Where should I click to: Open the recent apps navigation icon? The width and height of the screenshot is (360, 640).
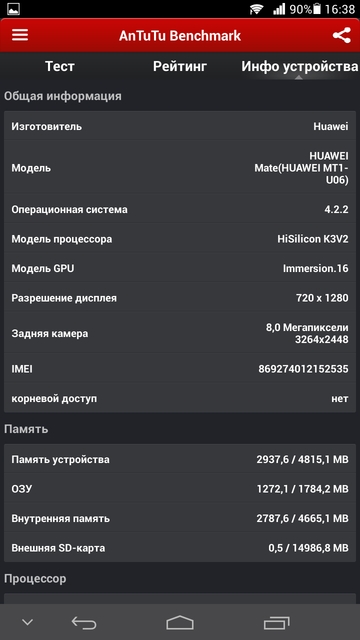tap(276, 622)
